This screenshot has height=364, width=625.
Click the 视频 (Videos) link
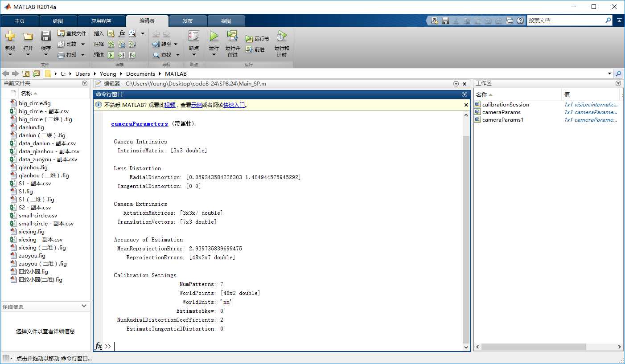(x=170, y=105)
